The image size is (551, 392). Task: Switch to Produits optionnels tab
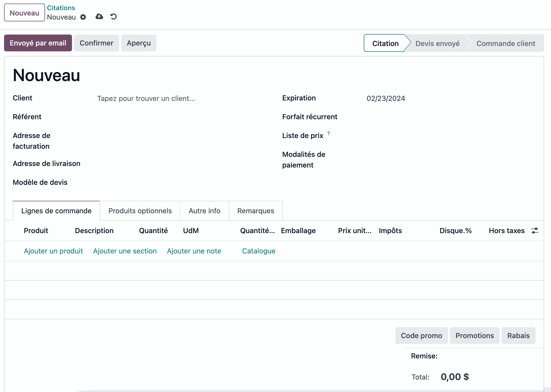coord(140,211)
